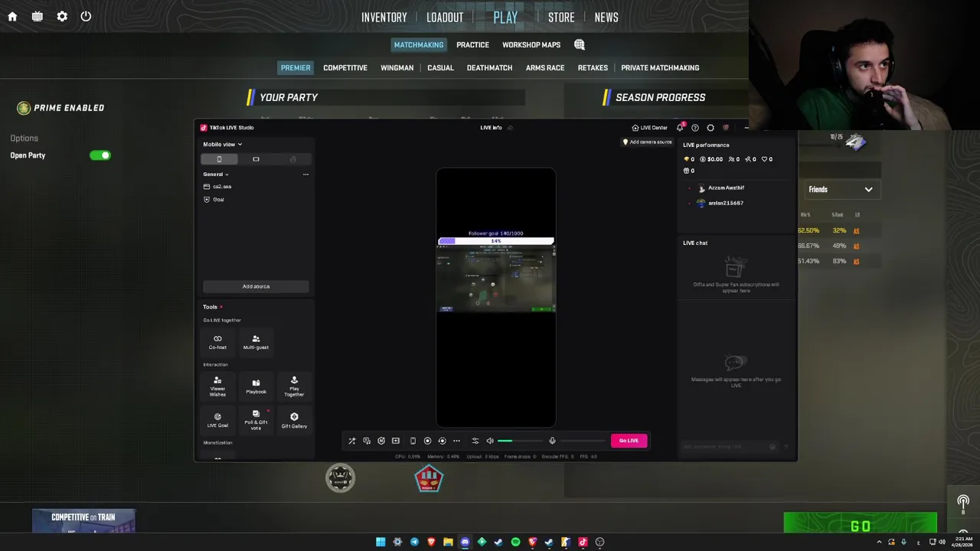Click the Go LIVE button
This screenshot has height=551, width=980.
629,440
